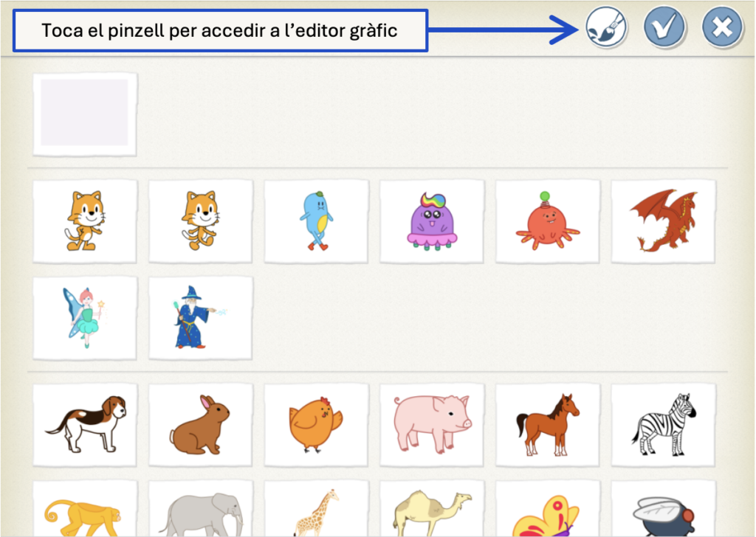The image size is (756, 537).
Task: Select the blank empty character tile
Action: pos(84,113)
